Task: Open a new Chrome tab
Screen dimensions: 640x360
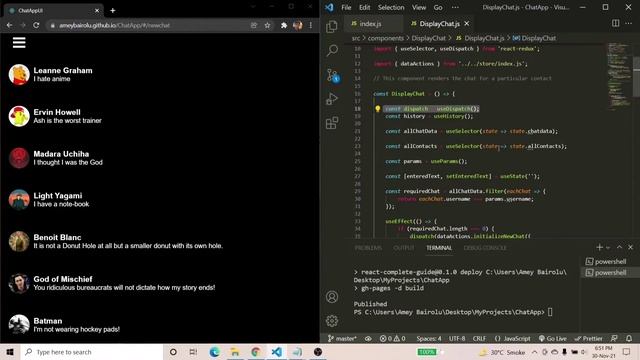Action: [113, 11]
